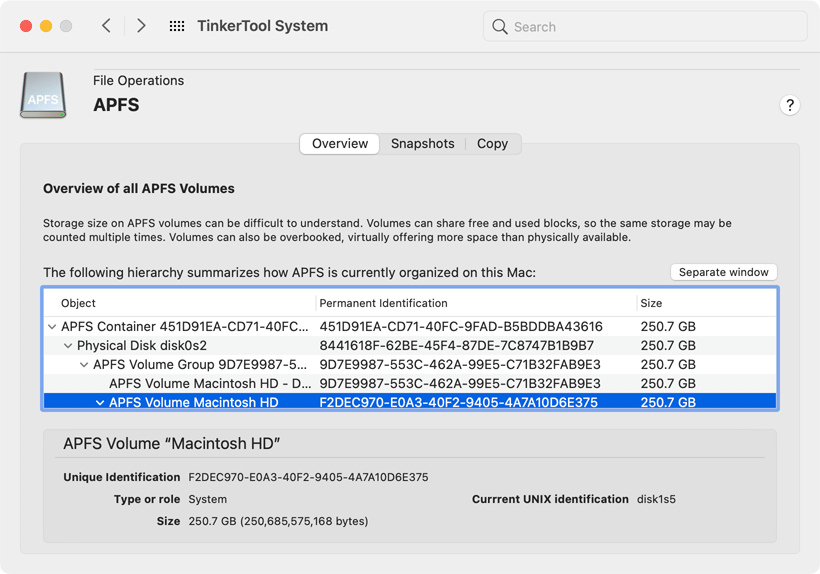Click the disk1s5 UNIX identification value
The image size is (820, 574).
[656, 499]
